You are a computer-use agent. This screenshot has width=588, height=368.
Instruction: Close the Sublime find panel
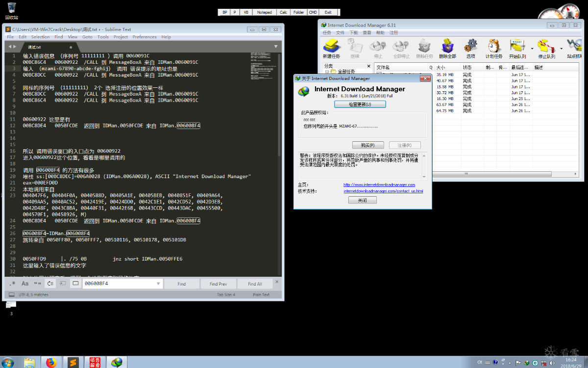coord(276,282)
